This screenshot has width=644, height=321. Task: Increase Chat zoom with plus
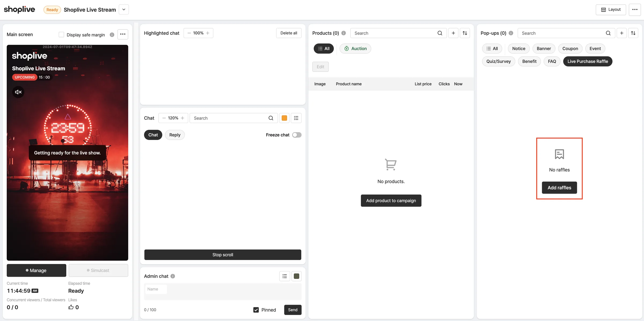click(182, 118)
